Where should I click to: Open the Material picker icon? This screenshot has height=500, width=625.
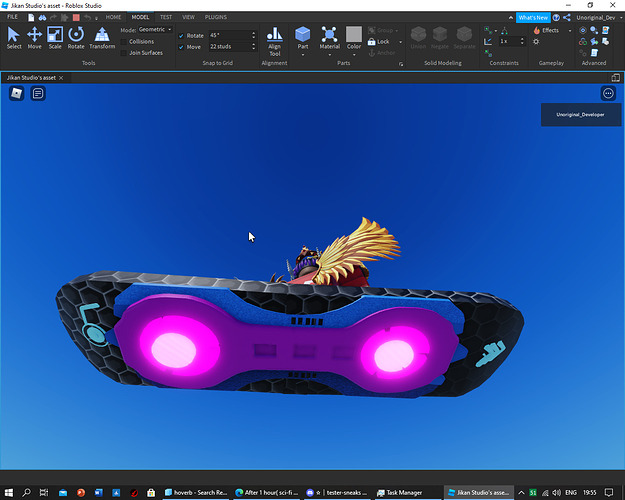[x=330, y=35]
